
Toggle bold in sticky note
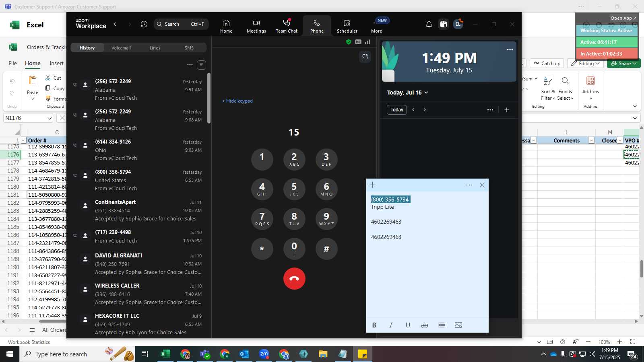pos(374,325)
